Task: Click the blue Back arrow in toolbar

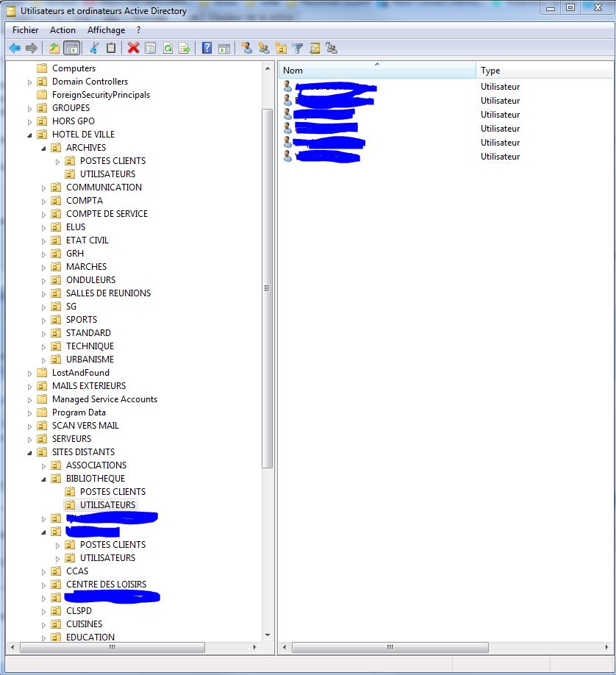Action: click(x=15, y=49)
